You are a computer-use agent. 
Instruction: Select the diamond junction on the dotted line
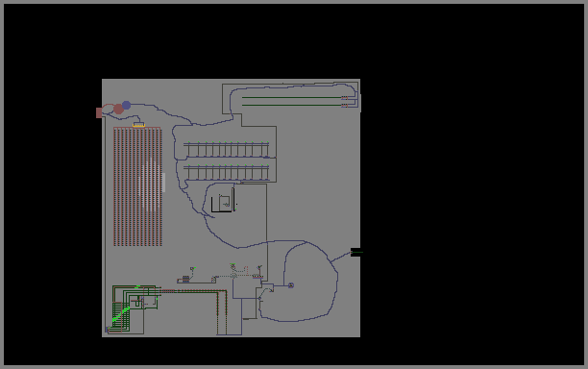point(233,276)
